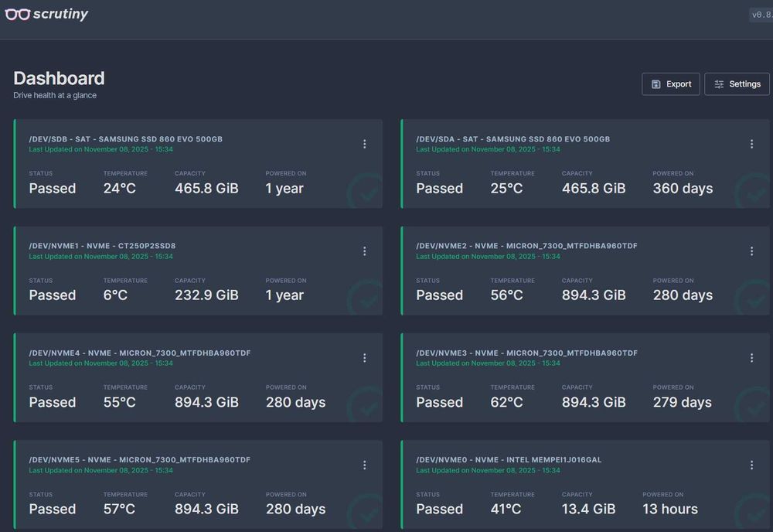This screenshot has height=532, width=773.
Task: Open /DEV/NVME0 Intel MEMPEI1J016GAL details
Action: [509, 459]
